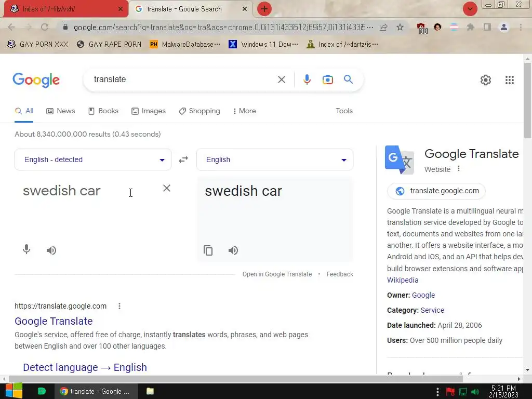
Task: Select the Books results tab
Action: [103, 111]
